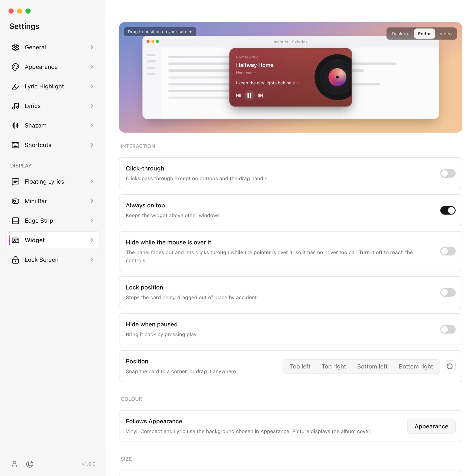The width and height of the screenshot is (476, 476).
Task: Click the v1.0.2 version label
Action: point(89,464)
